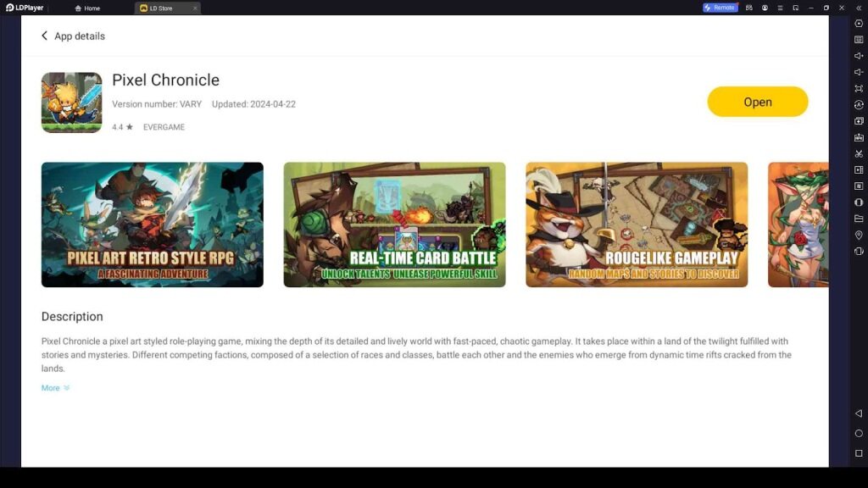The width and height of the screenshot is (868, 488).
Task: Open the gamepad settings icon in title bar
Action: pyautogui.click(x=749, y=8)
